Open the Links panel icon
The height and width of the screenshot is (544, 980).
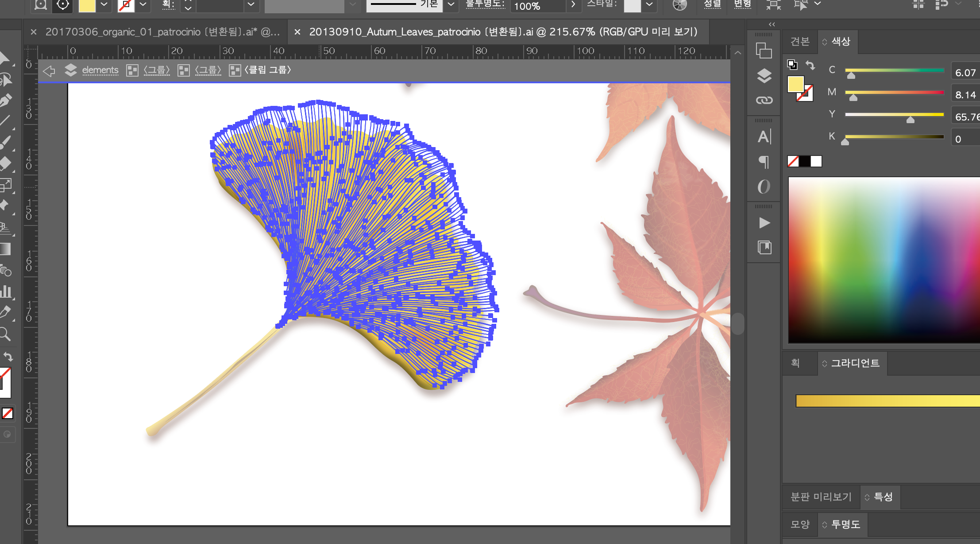coord(764,101)
